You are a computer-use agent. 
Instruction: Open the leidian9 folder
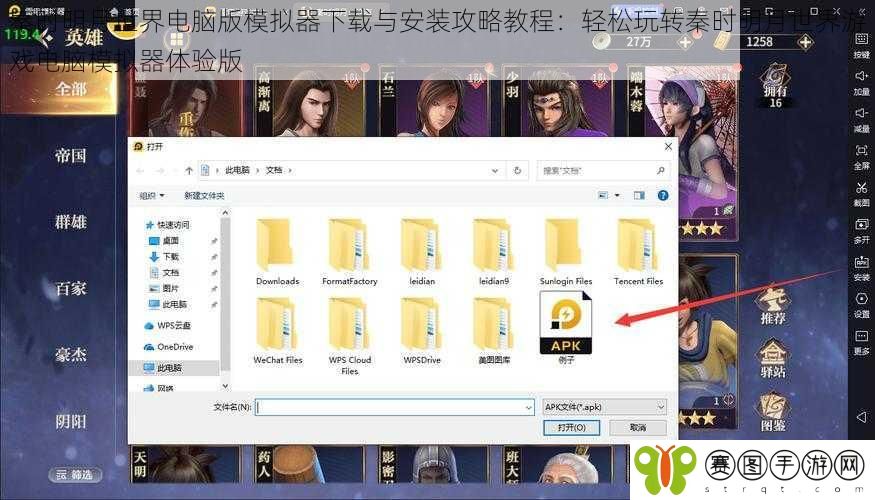[494, 252]
